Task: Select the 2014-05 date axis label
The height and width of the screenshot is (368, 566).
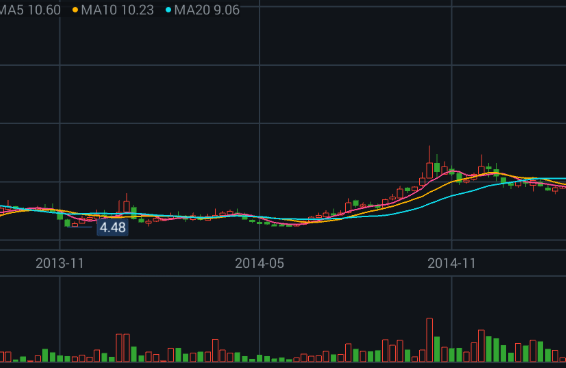Action: click(x=259, y=263)
